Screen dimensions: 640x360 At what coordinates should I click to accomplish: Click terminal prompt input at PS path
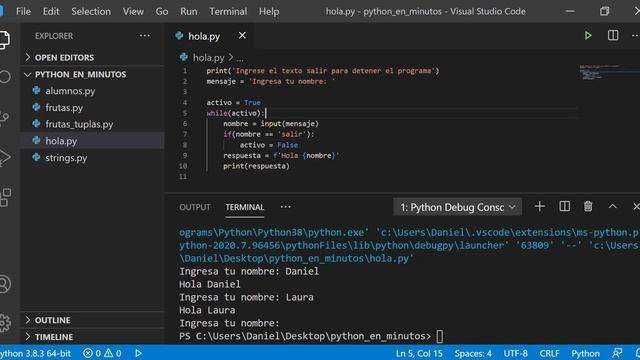(x=439, y=336)
